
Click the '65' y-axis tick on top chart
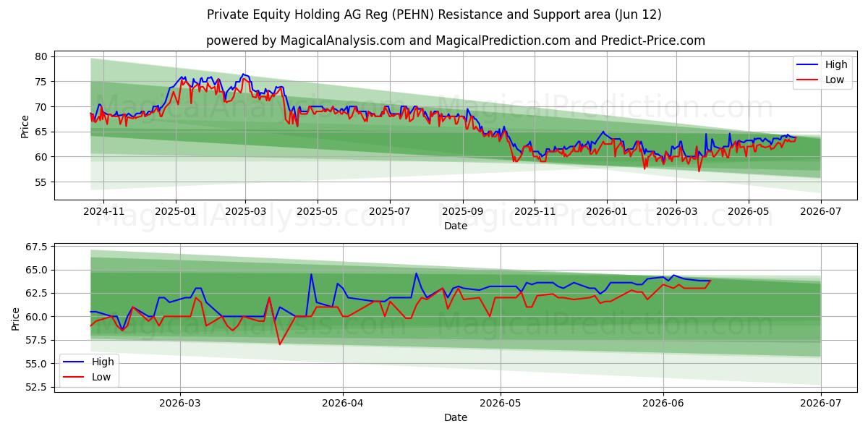click(x=41, y=132)
